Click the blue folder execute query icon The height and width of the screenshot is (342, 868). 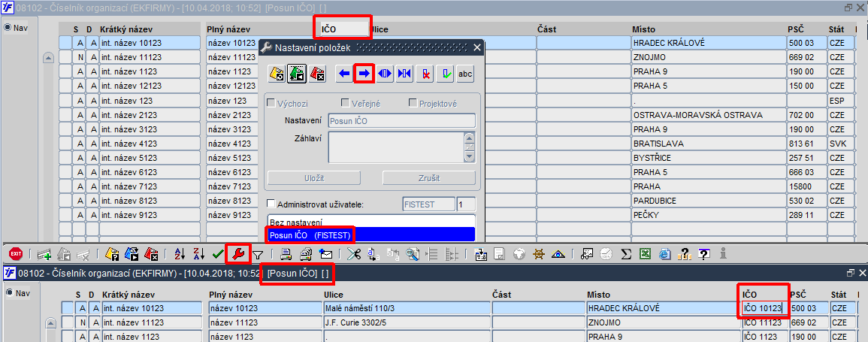132,254
